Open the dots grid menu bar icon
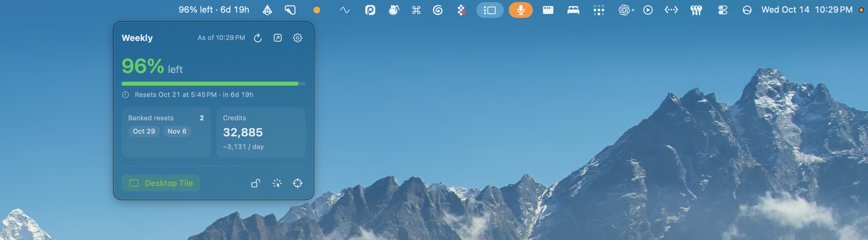The height and width of the screenshot is (240, 868). point(599,10)
